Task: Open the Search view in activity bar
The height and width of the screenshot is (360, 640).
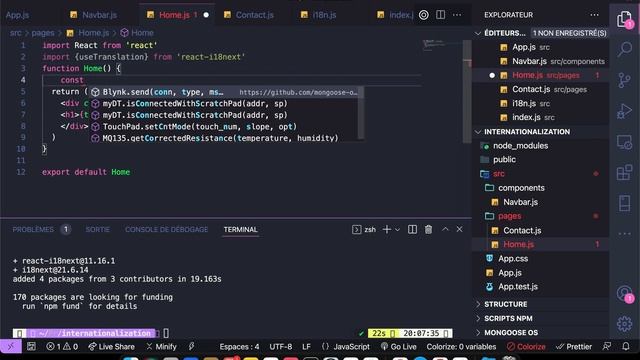Action: click(624, 49)
